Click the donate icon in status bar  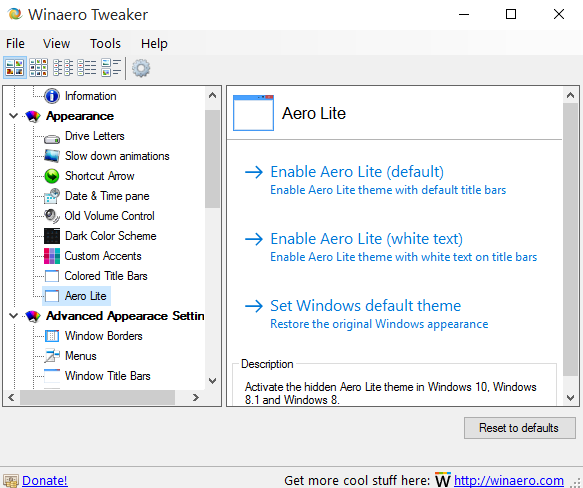tap(10, 481)
